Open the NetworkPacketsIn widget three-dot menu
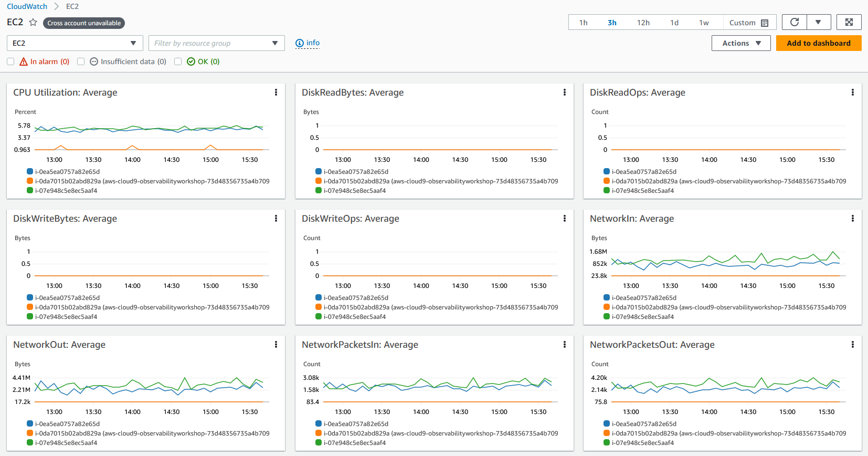Screen dimensions: 868x456 click(x=565, y=345)
